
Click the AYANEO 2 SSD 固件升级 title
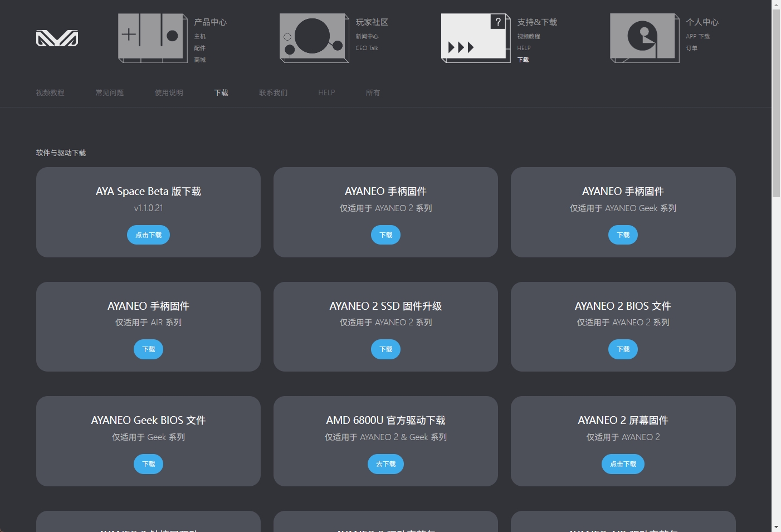click(x=385, y=306)
